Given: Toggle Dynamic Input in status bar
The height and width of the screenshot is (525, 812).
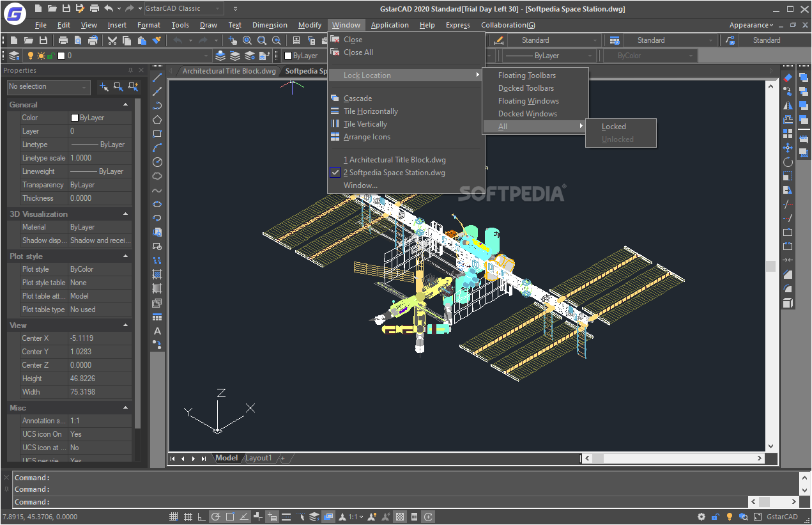Looking at the screenshot, I should pos(272,517).
